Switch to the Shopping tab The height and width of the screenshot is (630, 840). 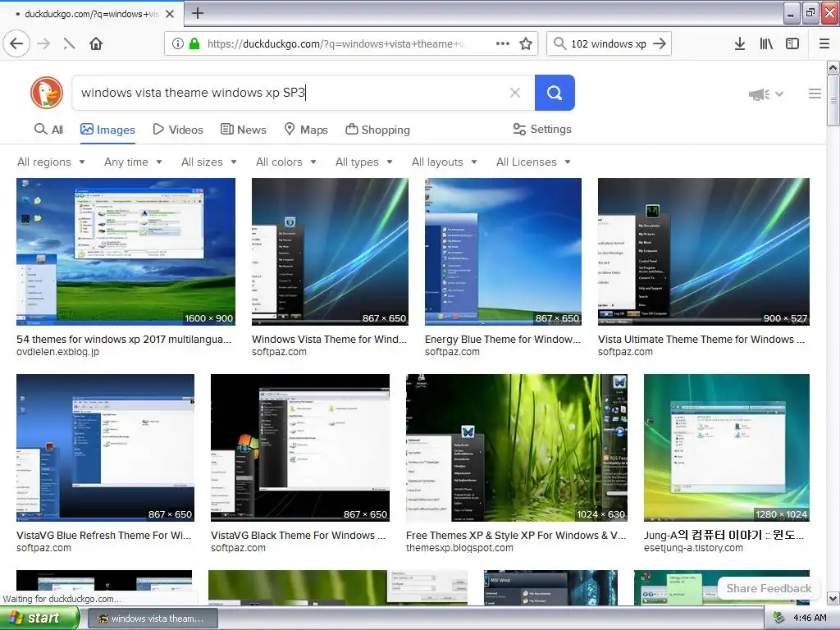coord(377,130)
